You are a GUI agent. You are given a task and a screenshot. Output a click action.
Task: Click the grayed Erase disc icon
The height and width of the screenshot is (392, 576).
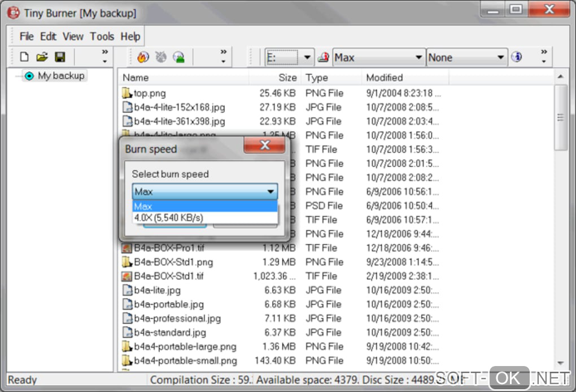[161, 57]
